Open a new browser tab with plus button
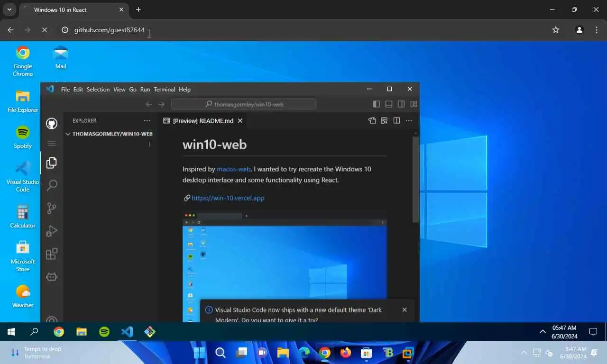 tap(138, 9)
